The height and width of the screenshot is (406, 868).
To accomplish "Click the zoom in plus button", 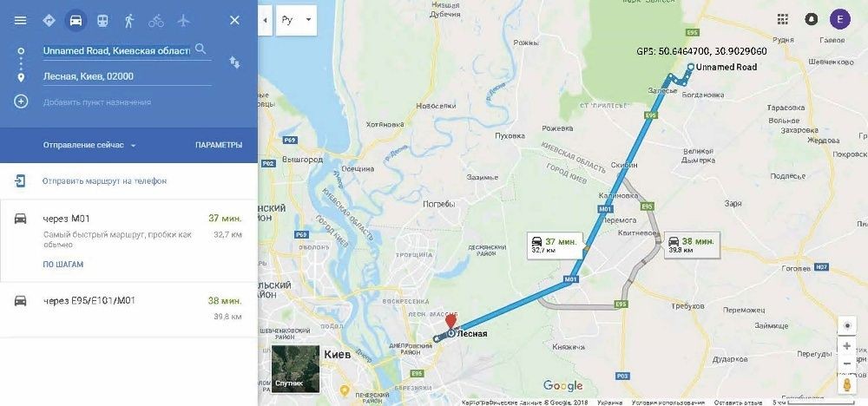I will [847, 346].
